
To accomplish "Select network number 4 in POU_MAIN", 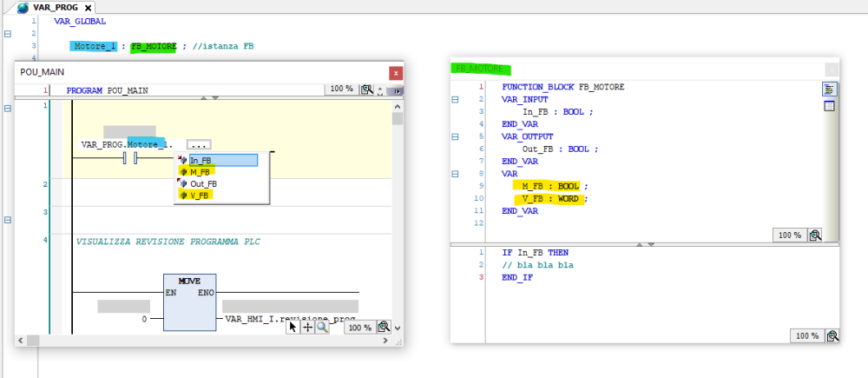I will [x=45, y=240].
